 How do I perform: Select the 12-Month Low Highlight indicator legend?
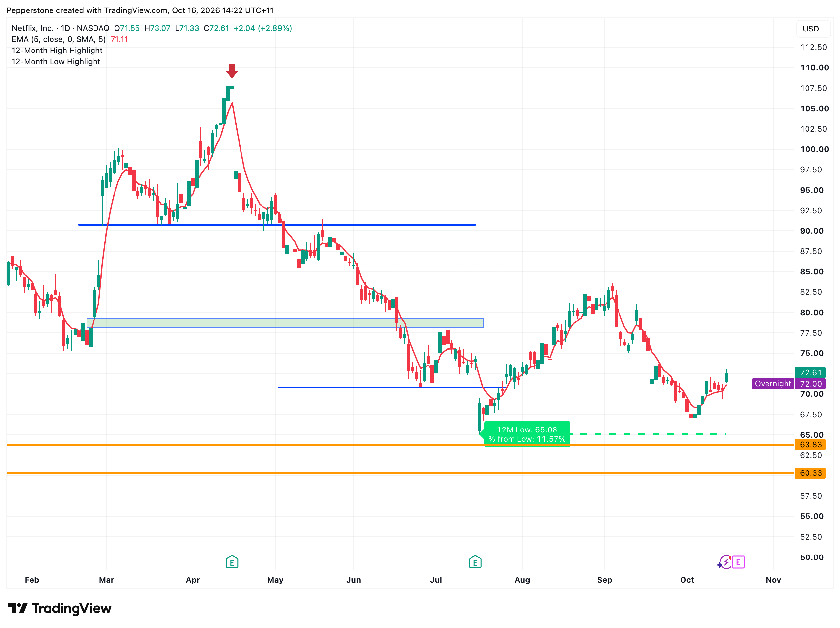click(x=56, y=61)
